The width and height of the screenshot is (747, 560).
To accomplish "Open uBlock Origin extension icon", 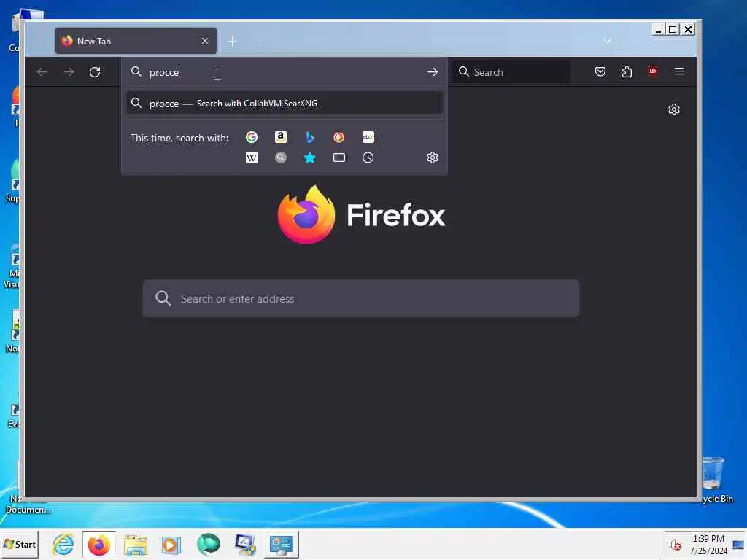I will pos(653,71).
